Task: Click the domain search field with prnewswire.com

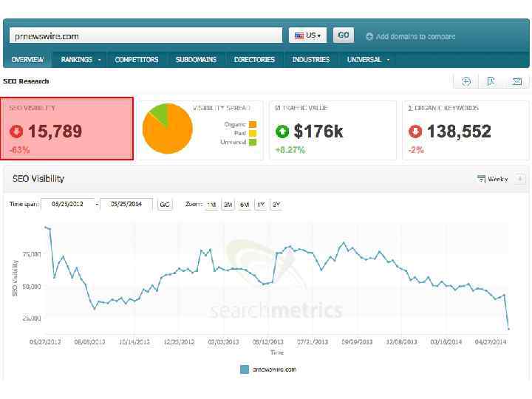Action: click(x=146, y=35)
